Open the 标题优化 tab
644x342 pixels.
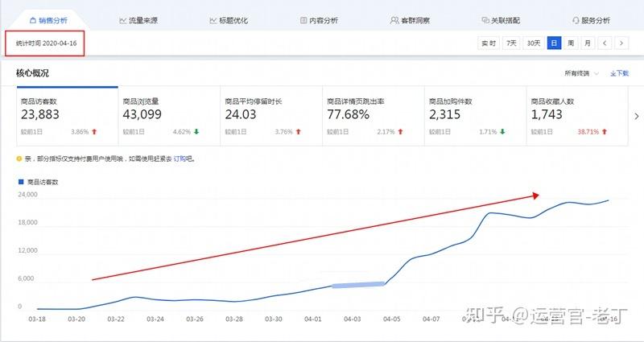[x=229, y=20]
